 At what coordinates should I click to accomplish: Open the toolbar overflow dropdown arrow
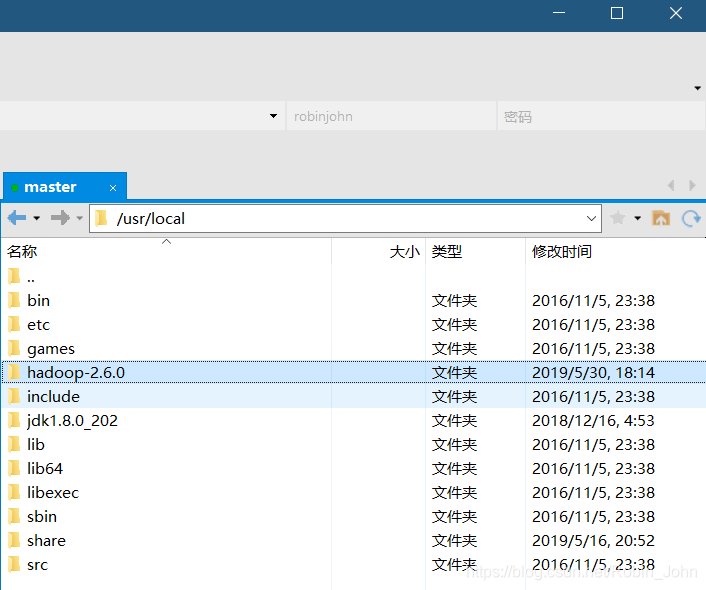click(x=697, y=88)
